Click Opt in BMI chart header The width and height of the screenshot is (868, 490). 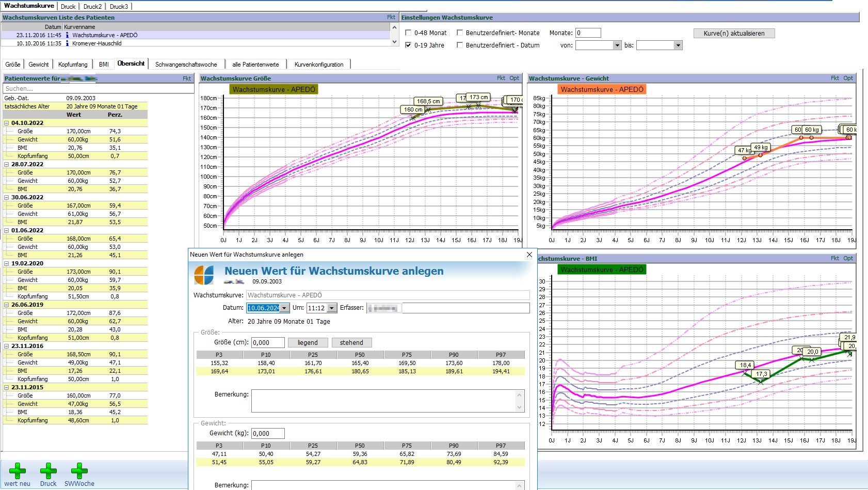click(x=848, y=258)
